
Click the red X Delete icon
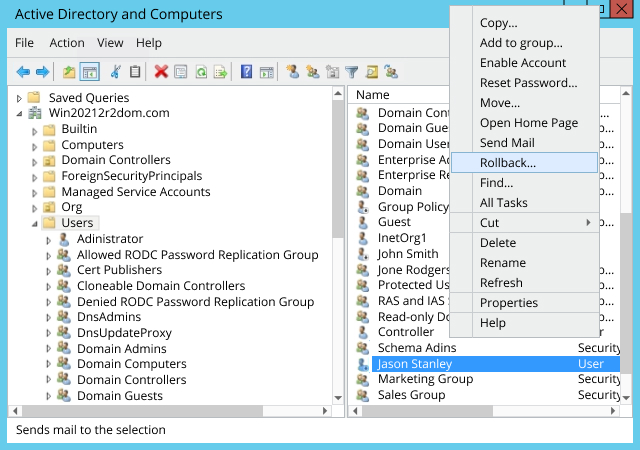point(161,72)
